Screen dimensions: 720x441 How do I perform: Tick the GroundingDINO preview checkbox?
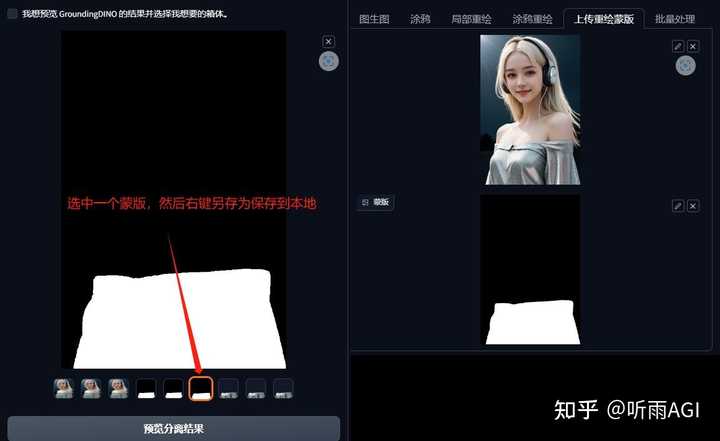click(12, 14)
